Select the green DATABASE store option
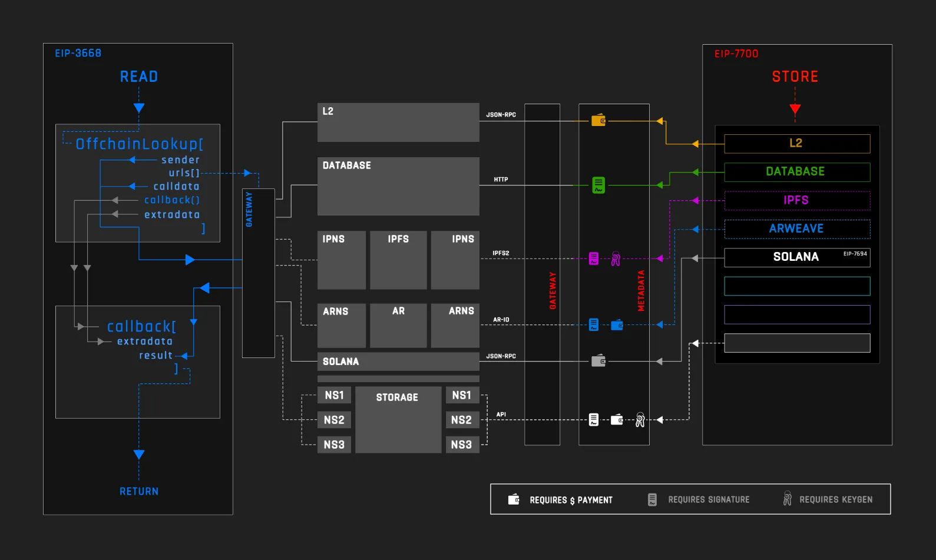Viewport: 936px width, 560px height. coord(797,172)
